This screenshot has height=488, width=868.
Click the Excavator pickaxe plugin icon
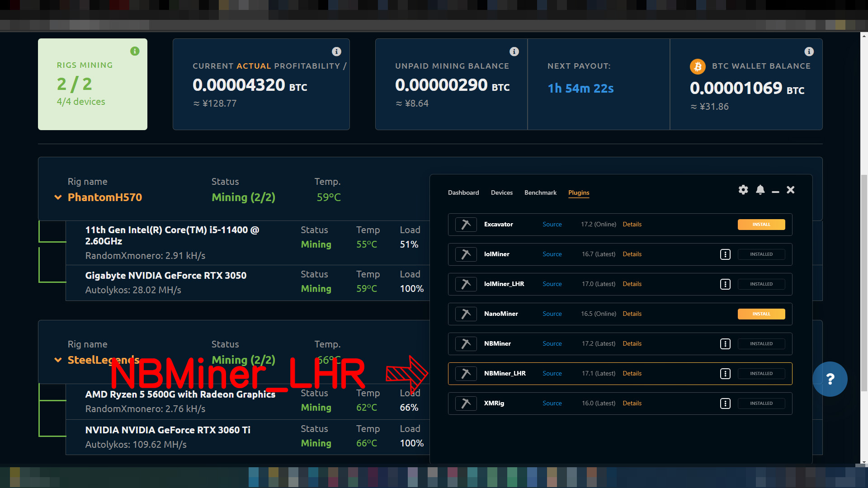point(466,225)
